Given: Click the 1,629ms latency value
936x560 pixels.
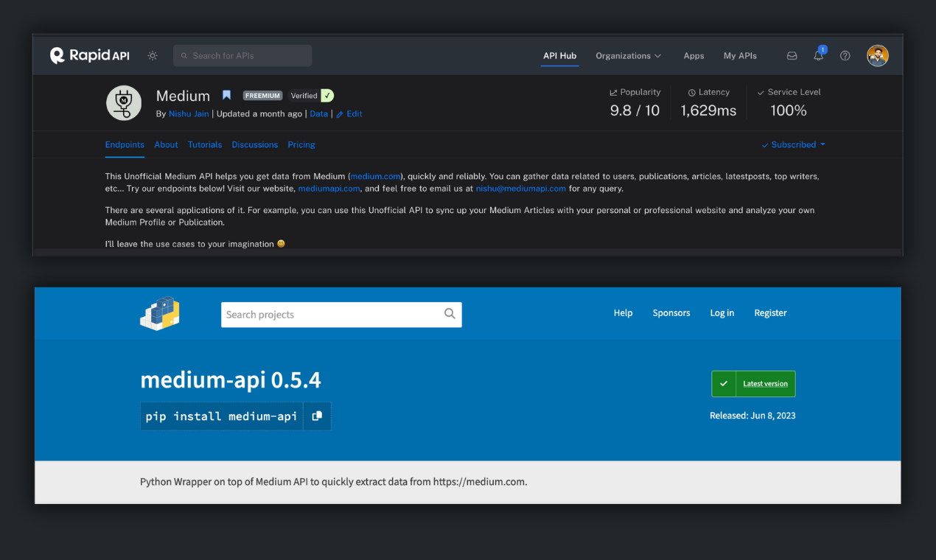Looking at the screenshot, I should [x=708, y=111].
